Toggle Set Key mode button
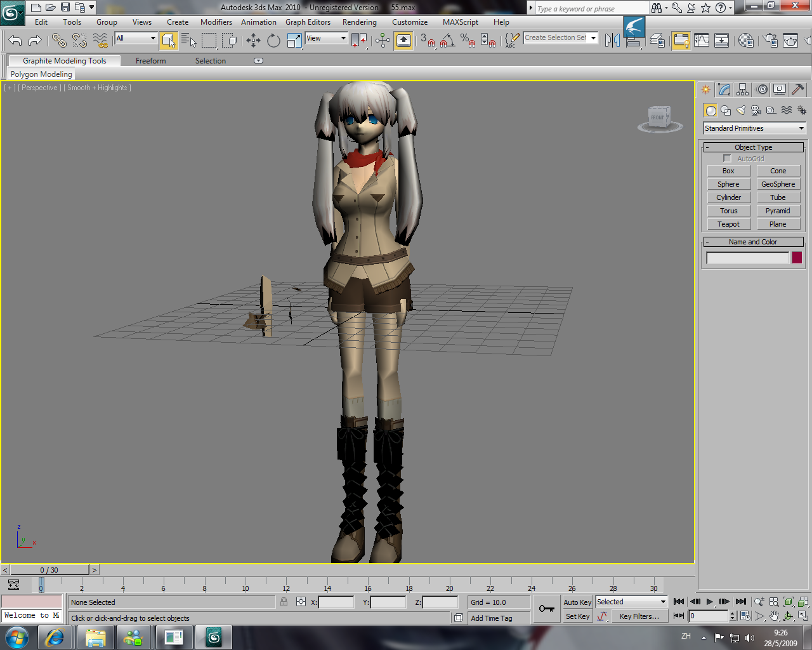This screenshot has width=812, height=650. [x=577, y=616]
